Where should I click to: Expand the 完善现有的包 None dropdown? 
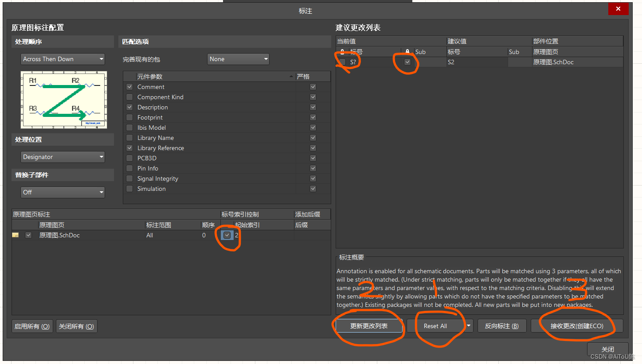[x=238, y=59]
